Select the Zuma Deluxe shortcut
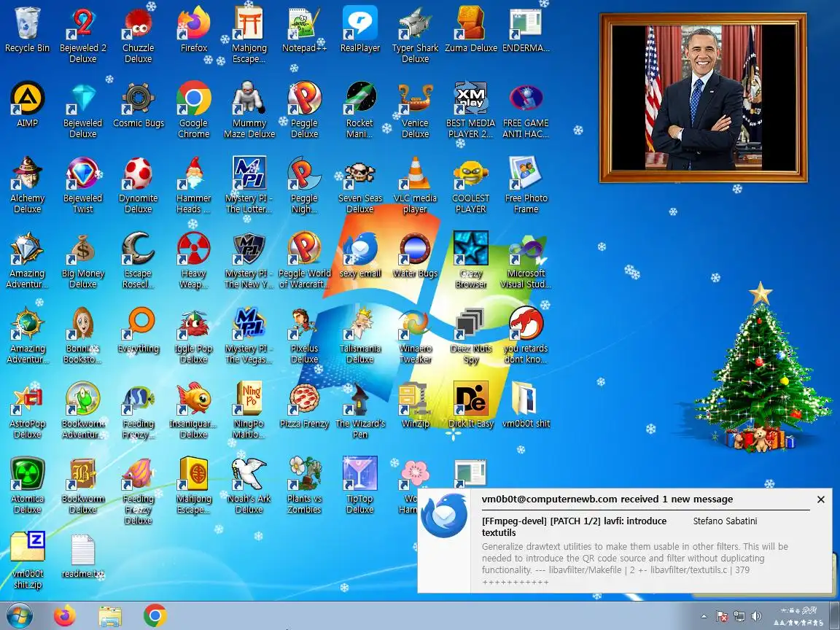 (471, 30)
